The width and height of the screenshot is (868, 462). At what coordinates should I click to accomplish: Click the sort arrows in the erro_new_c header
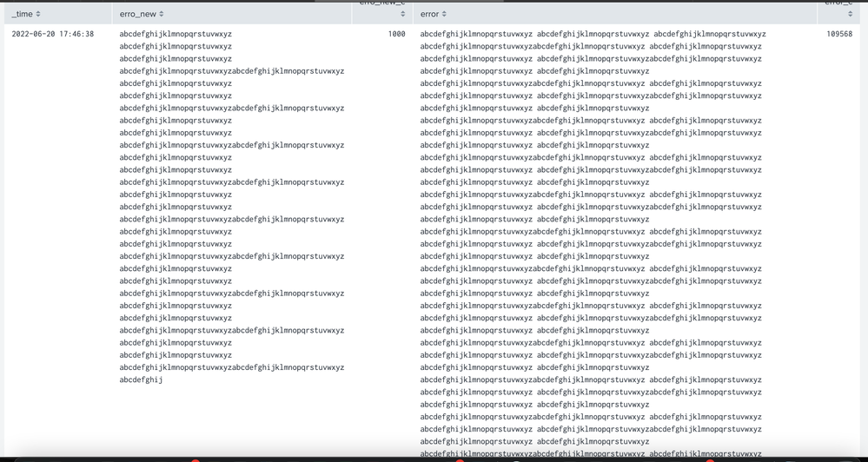coord(402,14)
